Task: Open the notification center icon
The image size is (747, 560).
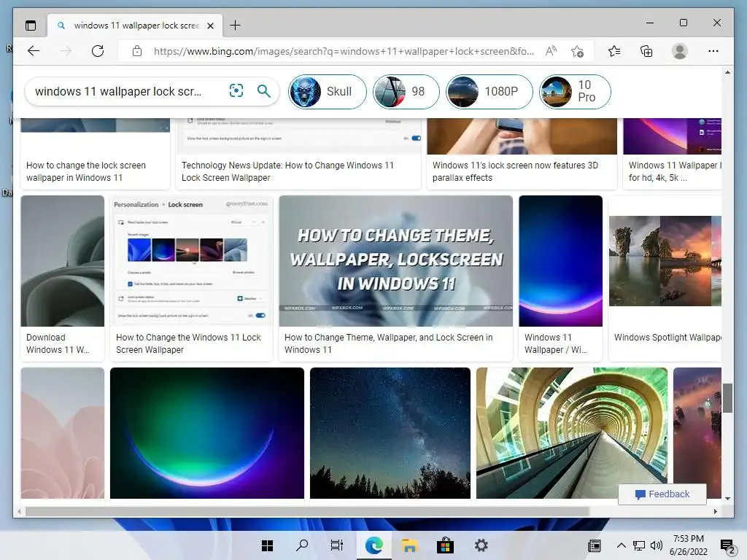Action: [x=727, y=547]
